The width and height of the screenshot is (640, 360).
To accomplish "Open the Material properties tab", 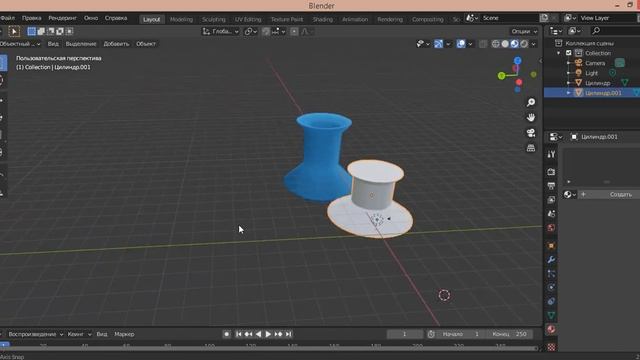I will [x=551, y=329].
